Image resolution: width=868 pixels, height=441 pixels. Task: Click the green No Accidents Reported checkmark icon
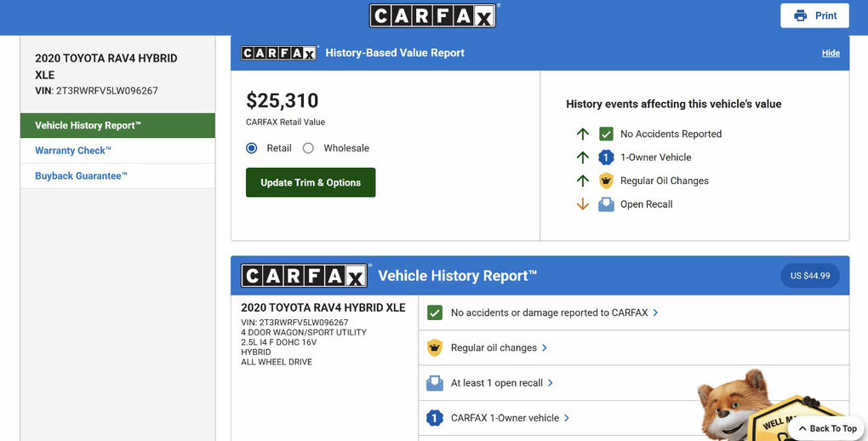tap(606, 134)
